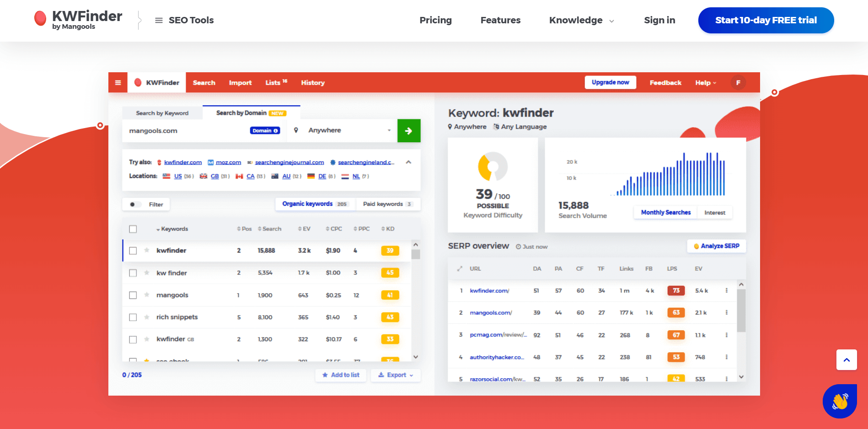Screen dimensions: 868x429
Task: Switch chart to Interest tab
Action: pos(715,213)
